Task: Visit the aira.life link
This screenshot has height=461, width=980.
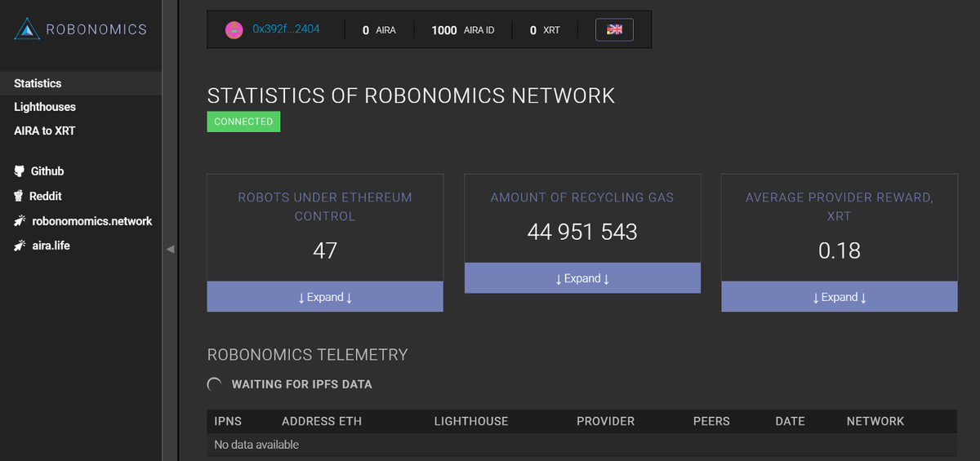Action: pyautogui.click(x=51, y=246)
